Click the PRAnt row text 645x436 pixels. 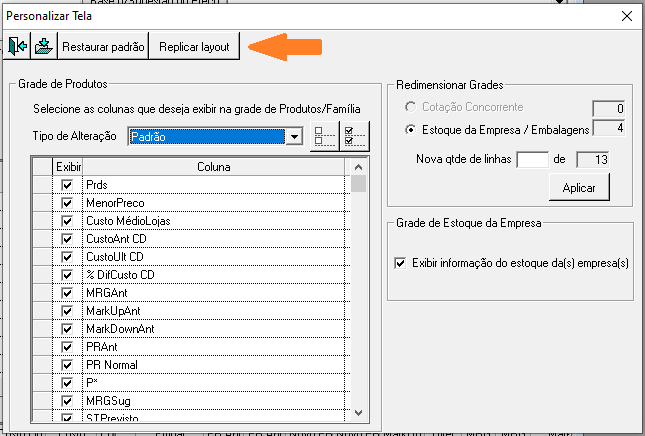click(x=102, y=347)
